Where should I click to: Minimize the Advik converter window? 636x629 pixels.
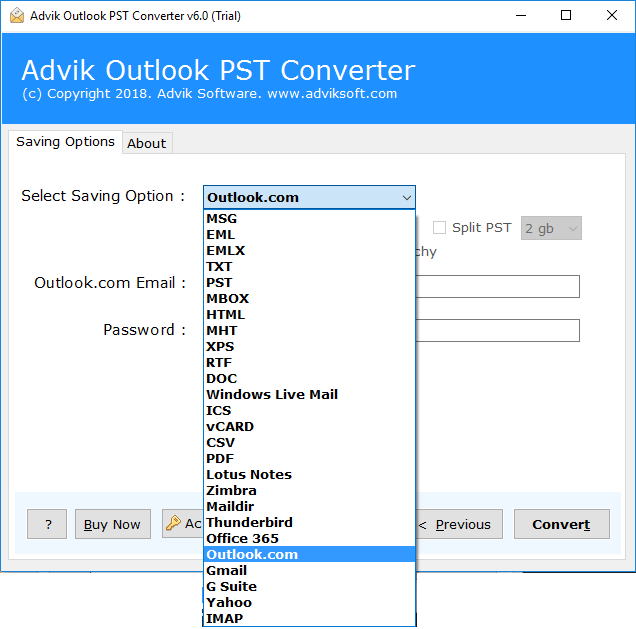click(x=521, y=15)
